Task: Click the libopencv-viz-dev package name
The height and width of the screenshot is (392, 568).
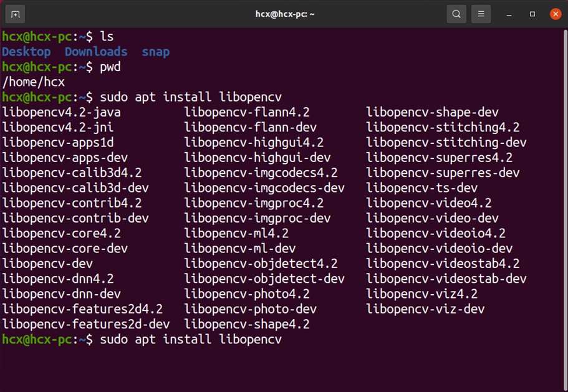Action: pyautogui.click(x=425, y=309)
